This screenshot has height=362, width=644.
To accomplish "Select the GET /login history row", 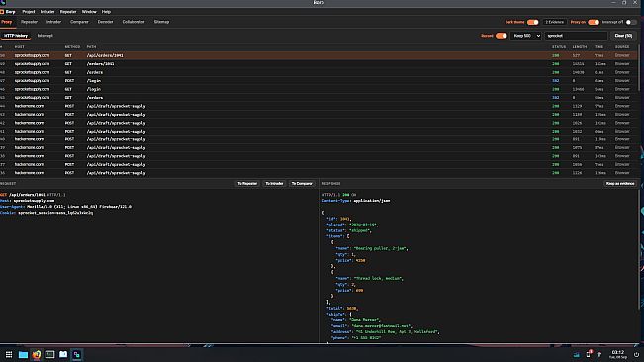I will pyautogui.click(x=320, y=89).
